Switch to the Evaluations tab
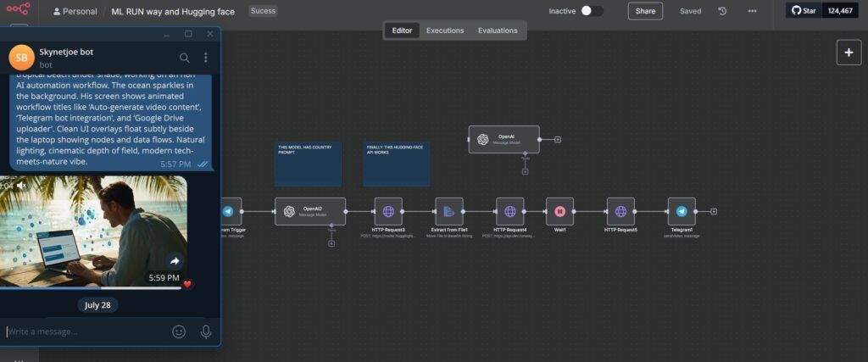This screenshot has width=868, height=362. (498, 31)
